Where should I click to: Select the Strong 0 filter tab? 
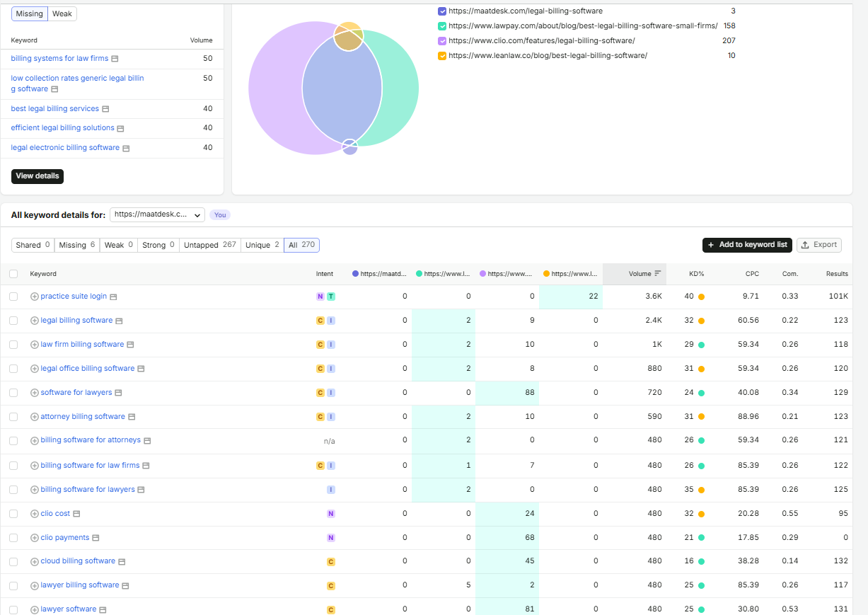(158, 245)
